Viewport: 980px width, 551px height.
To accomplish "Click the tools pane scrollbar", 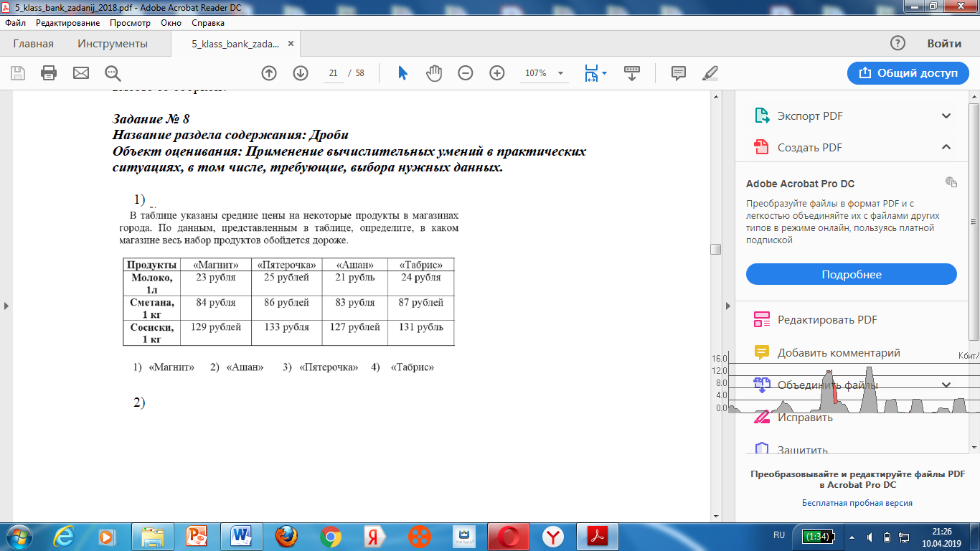I will pyautogui.click(x=974, y=222).
